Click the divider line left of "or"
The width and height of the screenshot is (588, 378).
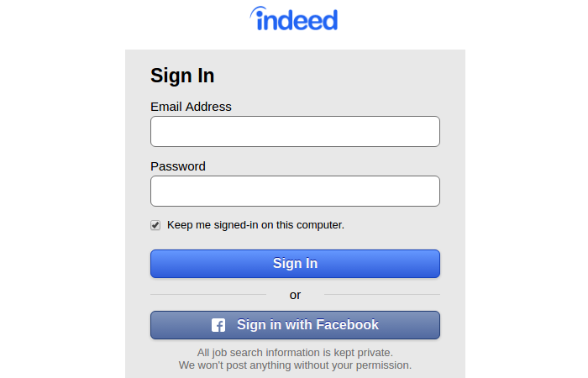(x=207, y=295)
